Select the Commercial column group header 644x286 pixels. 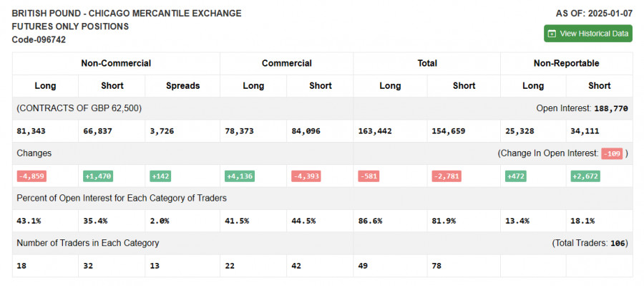(x=287, y=63)
